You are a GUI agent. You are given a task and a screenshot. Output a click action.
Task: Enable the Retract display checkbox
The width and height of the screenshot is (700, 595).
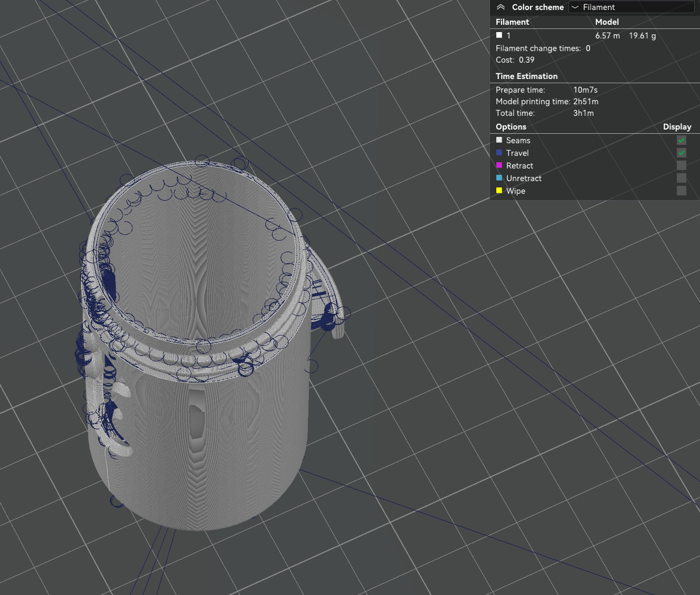[681, 165]
